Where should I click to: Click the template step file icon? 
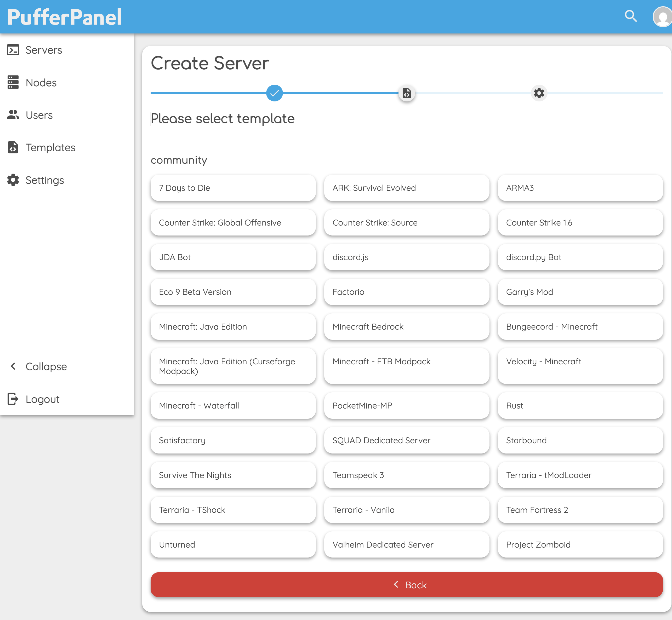tap(407, 93)
